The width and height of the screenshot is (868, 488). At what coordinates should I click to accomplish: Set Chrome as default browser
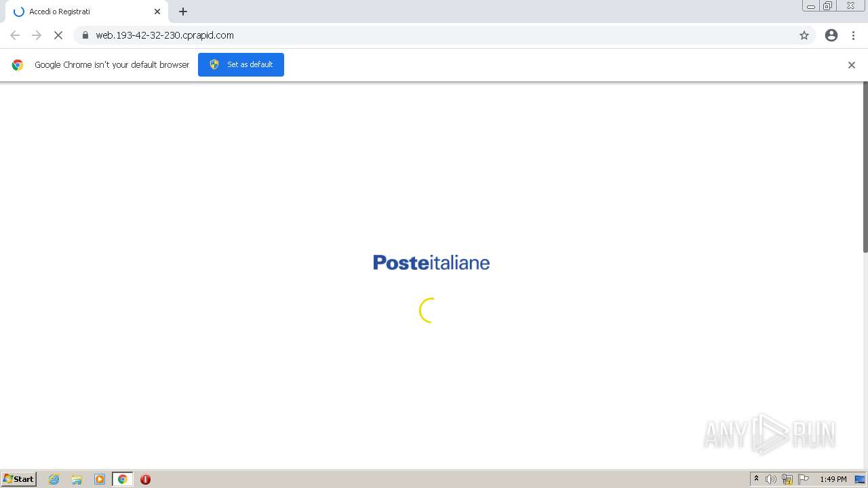(x=241, y=64)
